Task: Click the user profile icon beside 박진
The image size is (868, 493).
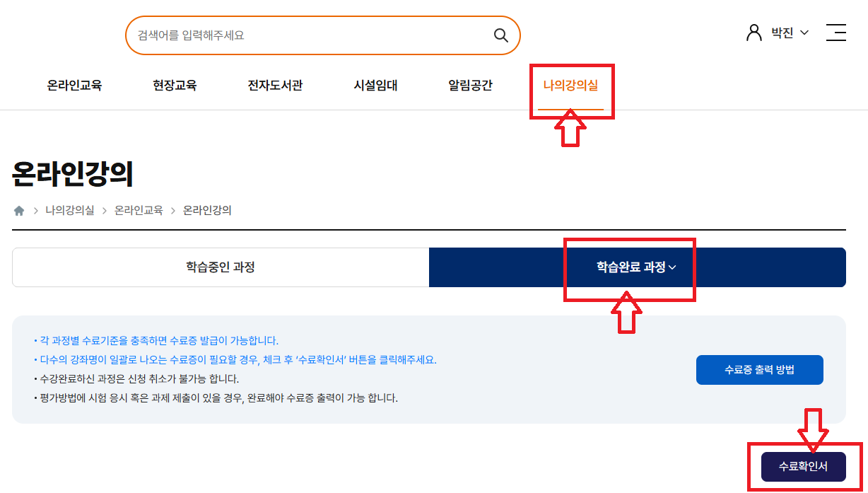Action: click(x=753, y=32)
